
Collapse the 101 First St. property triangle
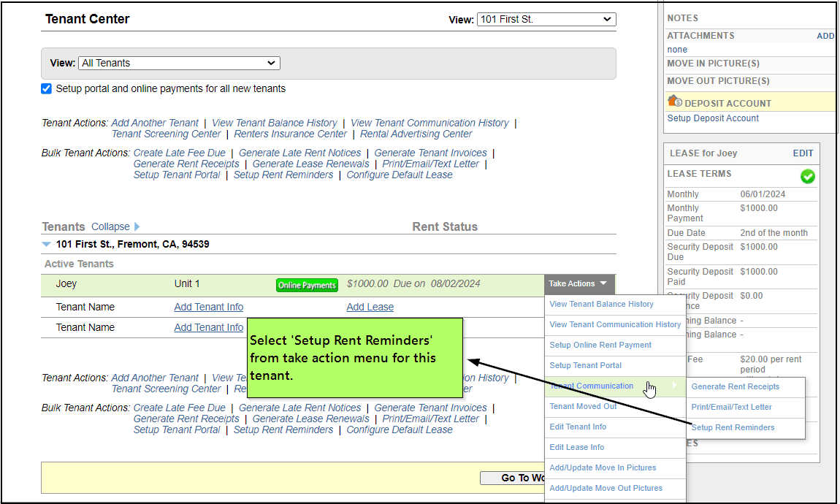click(47, 245)
